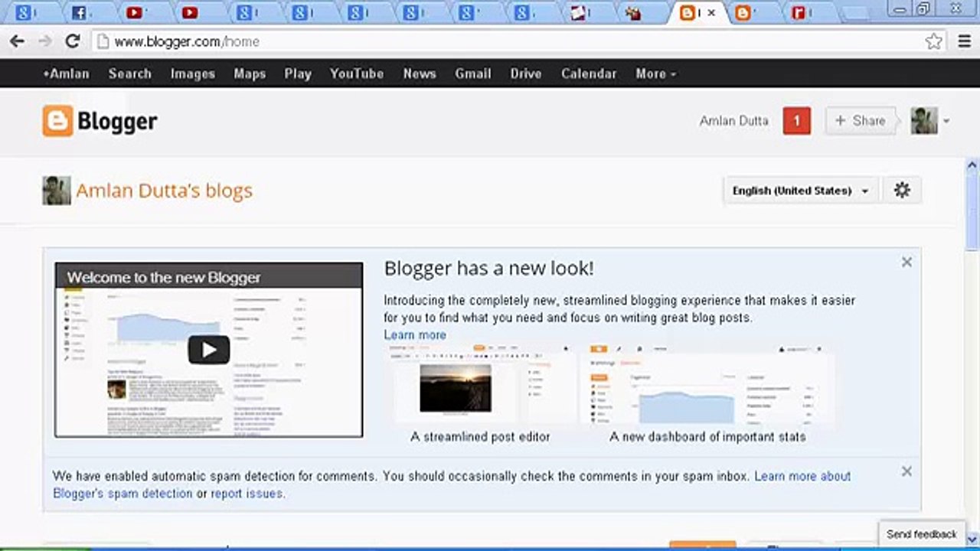Click the caption A streamlined post editor
This screenshot has width=980, height=551.
pyautogui.click(x=480, y=437)
